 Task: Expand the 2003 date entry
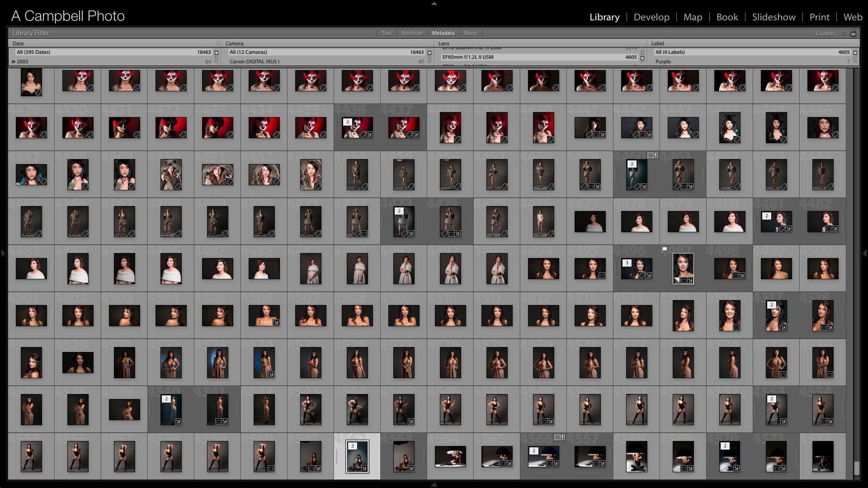coord(14,61)
